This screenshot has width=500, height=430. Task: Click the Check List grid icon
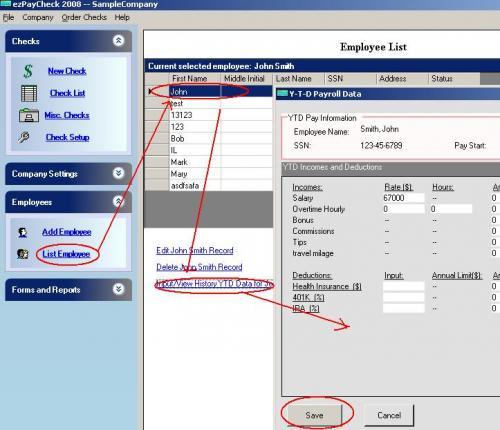pos(29,93)
